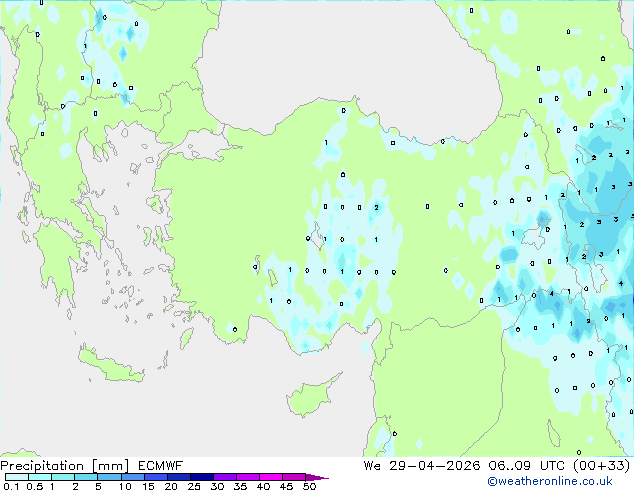
Task: Select the 2–5 mm legend swatch
Action: [x=86, y=477]
